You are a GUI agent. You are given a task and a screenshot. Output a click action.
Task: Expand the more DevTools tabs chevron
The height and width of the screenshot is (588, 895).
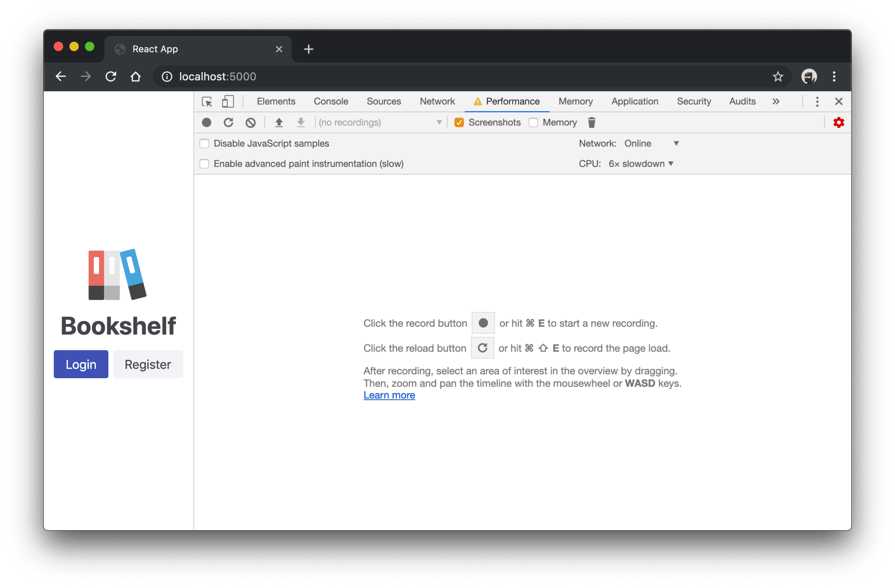point(776,102)
